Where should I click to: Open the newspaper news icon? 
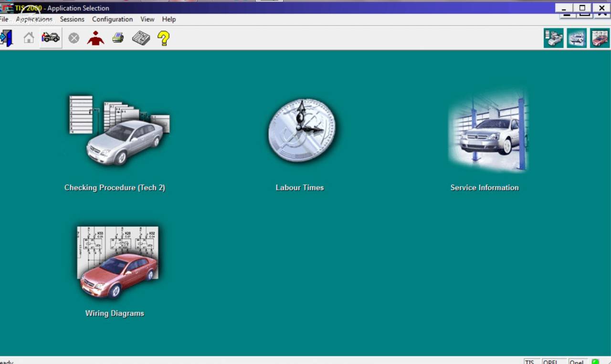141,38
